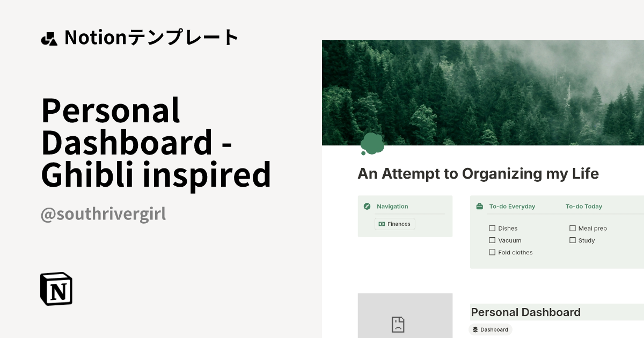Check the Vacuum checkbox
Image resolution: width=644 pixels, height=338 pixels.
click(x=492, y=240)
